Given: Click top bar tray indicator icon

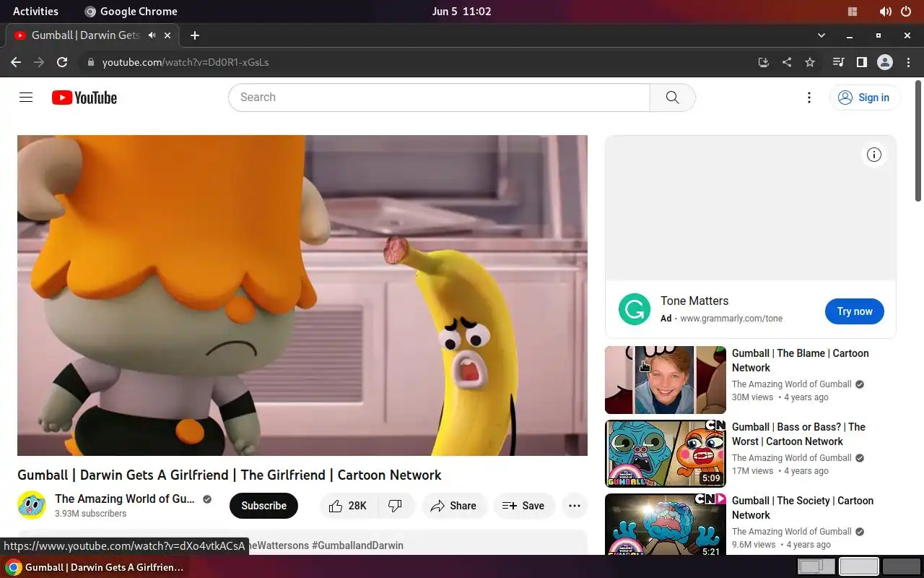Looking at the screenshot, I should click(x=853, y=12).
